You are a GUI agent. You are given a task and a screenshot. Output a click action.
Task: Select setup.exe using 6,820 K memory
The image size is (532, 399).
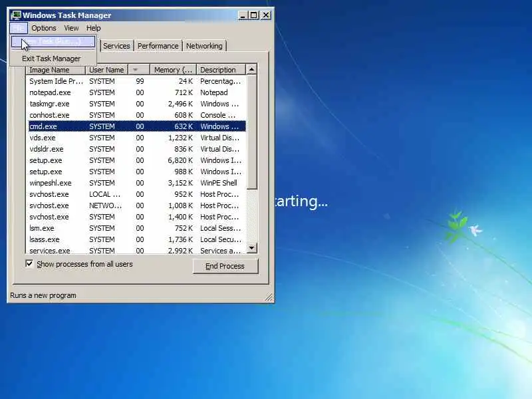(137, 160)
